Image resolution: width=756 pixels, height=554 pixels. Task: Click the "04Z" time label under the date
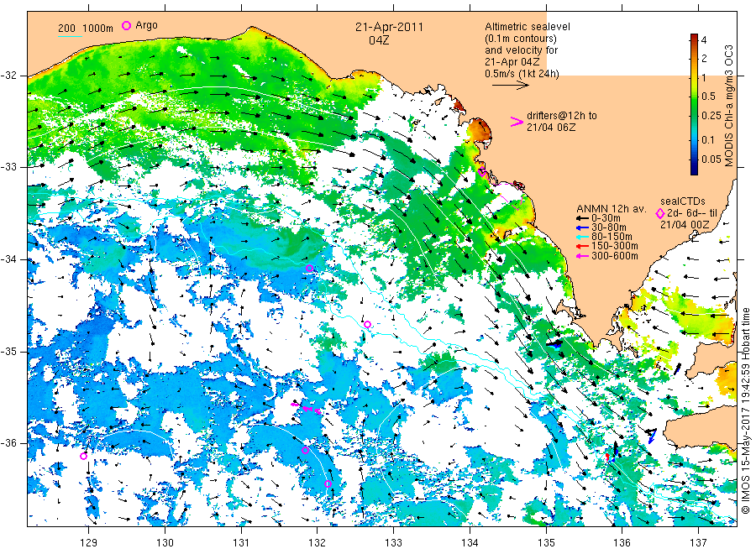(x=379, y=40)
